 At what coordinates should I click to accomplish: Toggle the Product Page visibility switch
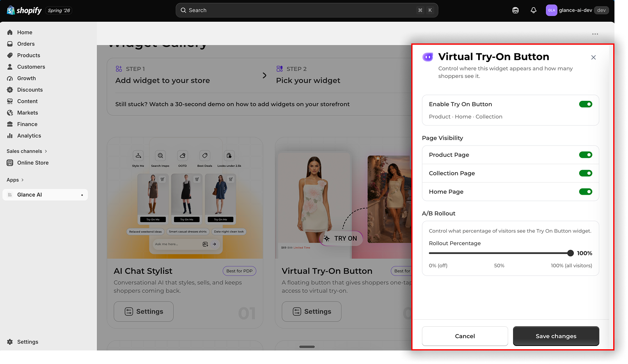tap(586, 155)
